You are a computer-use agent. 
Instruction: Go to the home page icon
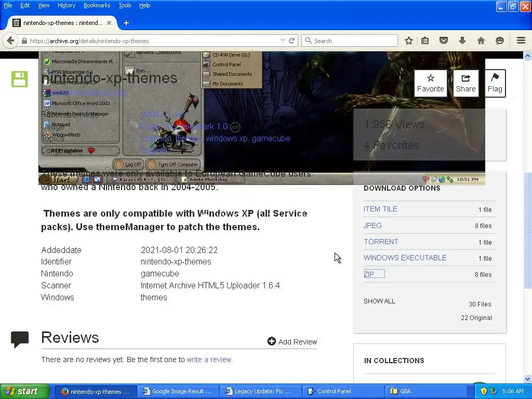tap(481, 41)
